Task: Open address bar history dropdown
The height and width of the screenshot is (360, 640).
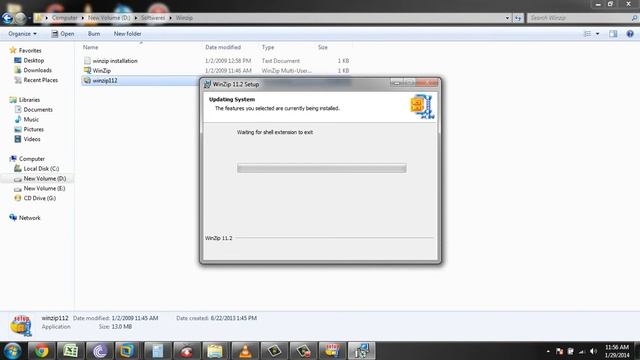Action: [x=507, y=18]
